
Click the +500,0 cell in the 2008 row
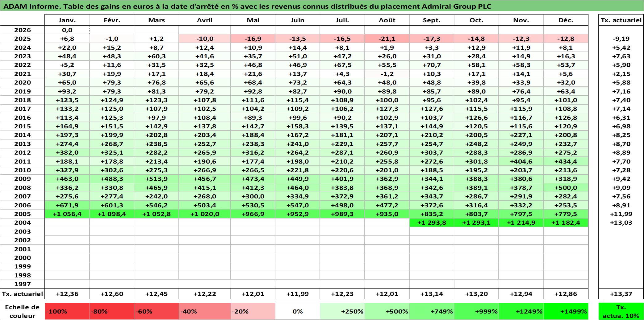tap(566, 188)
